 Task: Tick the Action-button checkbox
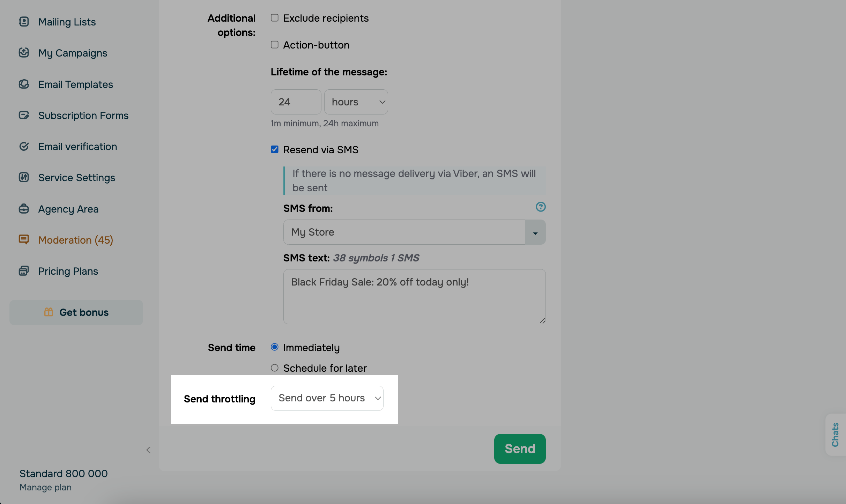click(275, 45)
